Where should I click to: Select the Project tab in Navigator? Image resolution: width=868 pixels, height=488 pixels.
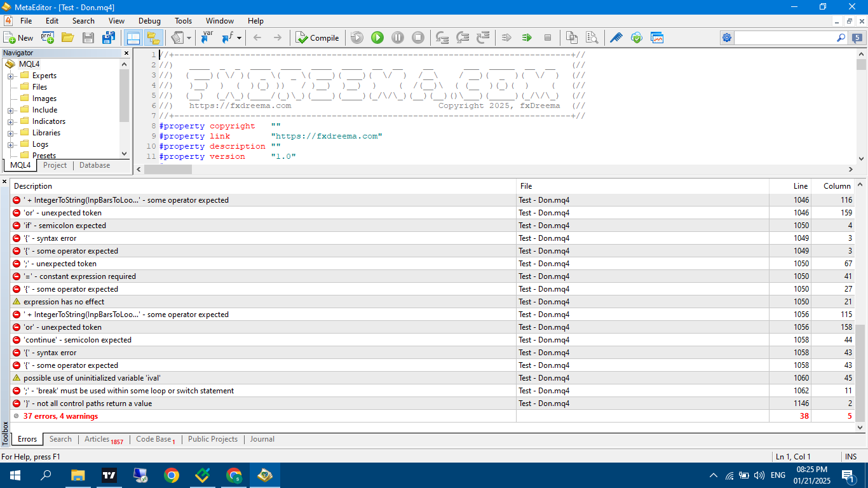click(55, 165)
